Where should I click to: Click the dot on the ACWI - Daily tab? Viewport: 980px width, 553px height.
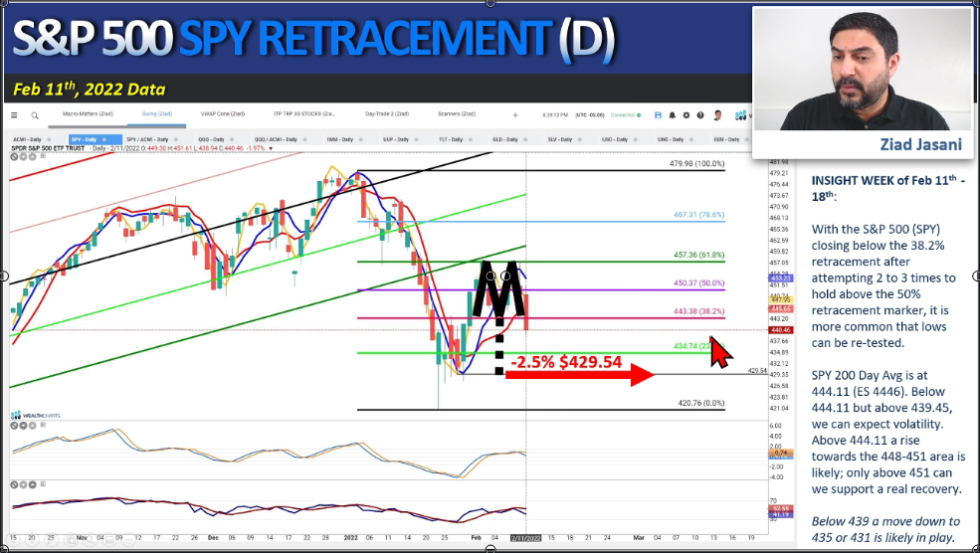click(50, 139)
